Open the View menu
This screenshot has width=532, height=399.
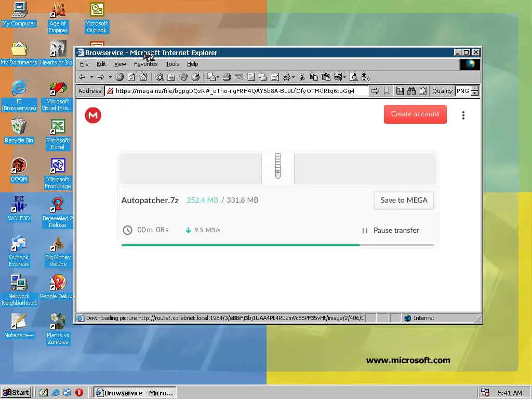[120, 64]
